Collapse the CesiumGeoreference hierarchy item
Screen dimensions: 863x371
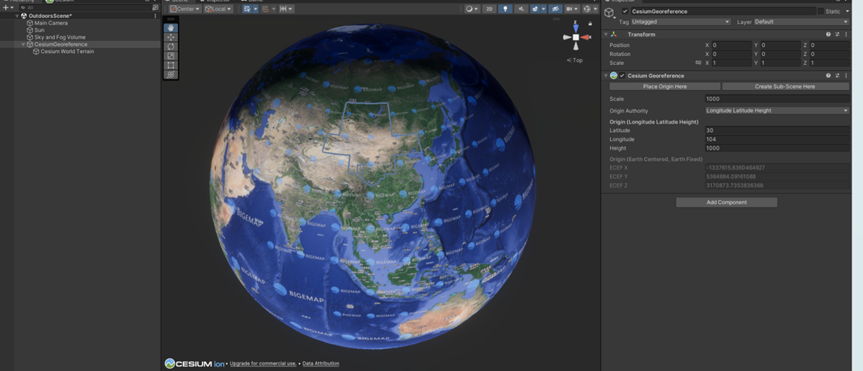click(24, 45)
